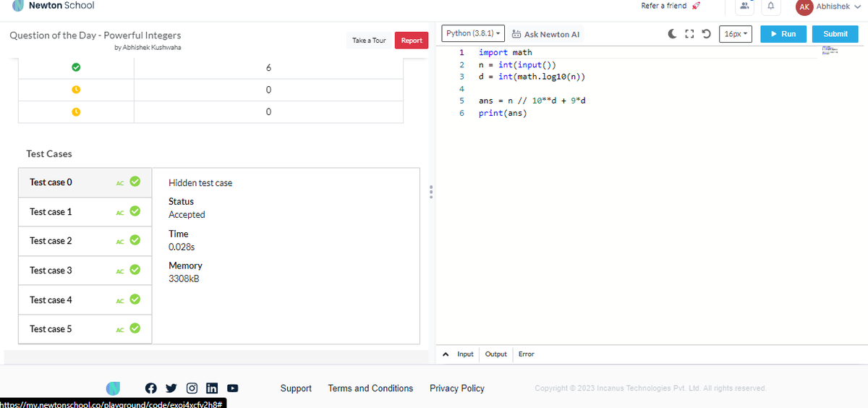
Task: Run the code
Action: (783, 34)
